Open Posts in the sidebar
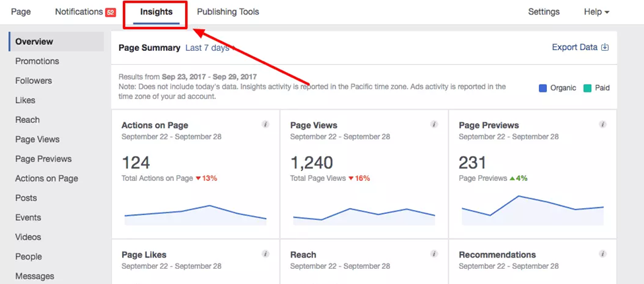Screen dimensions: 644x284 click(26, 198)
